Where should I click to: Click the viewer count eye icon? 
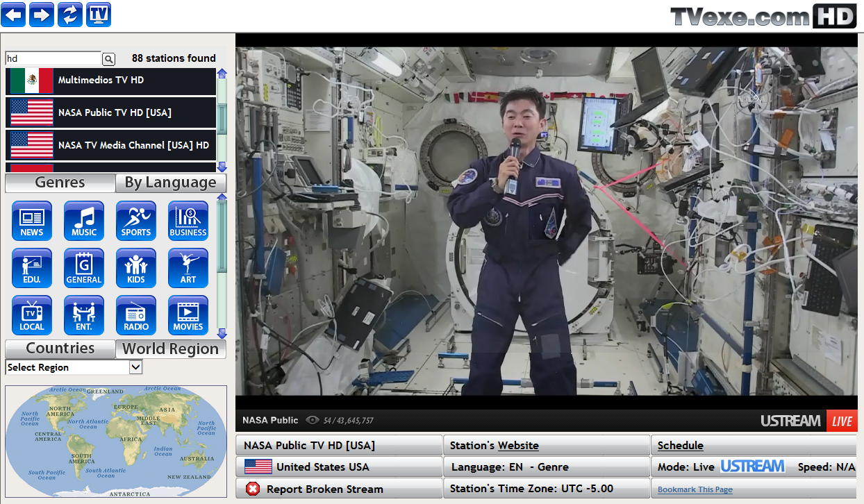313,420
